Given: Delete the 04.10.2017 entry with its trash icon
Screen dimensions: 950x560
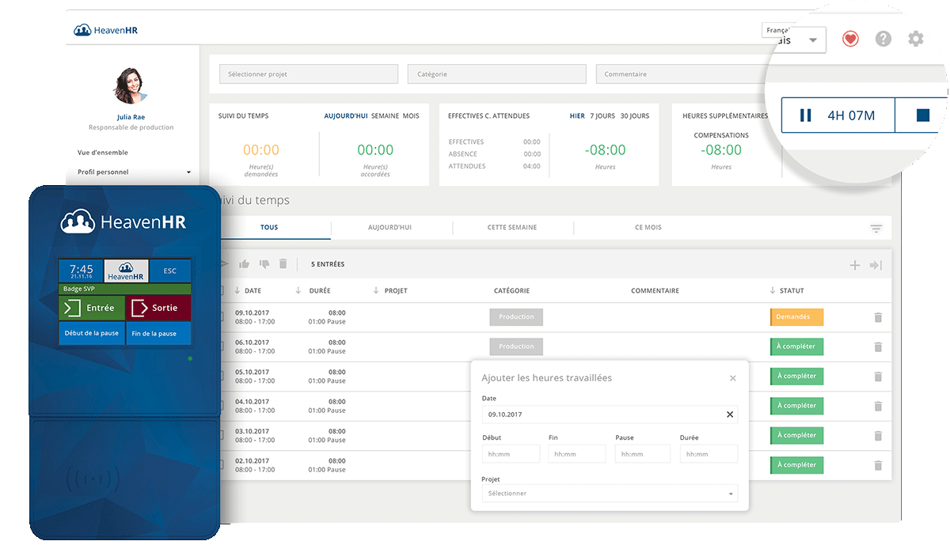Looking at the screenshot, I should point(878,406).
